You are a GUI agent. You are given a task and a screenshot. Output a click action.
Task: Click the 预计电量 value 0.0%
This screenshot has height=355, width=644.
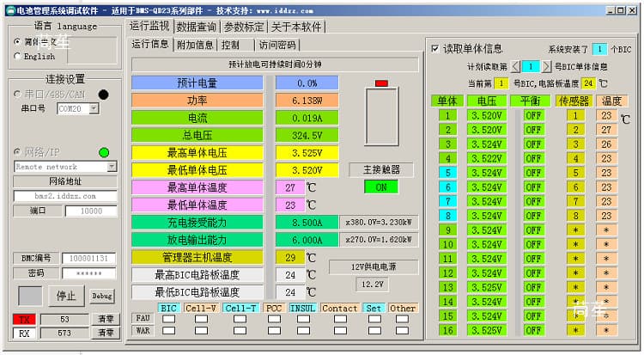[x=307, y=83]
